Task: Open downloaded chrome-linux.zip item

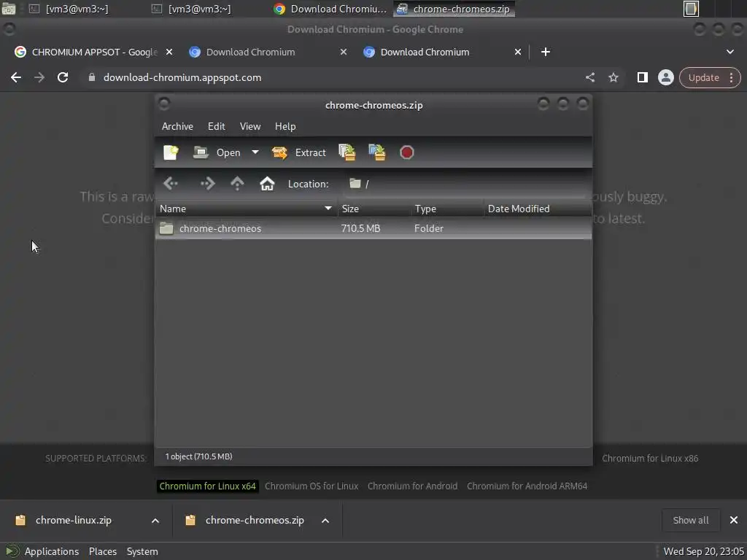Action: 73,521
